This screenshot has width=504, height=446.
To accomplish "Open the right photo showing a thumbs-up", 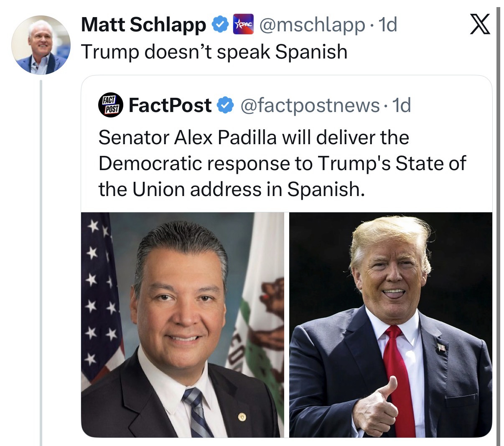I will [x=390, y=325].
